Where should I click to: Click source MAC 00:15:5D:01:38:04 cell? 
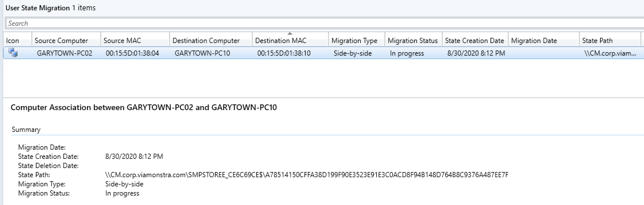click(x=132, y=53)
